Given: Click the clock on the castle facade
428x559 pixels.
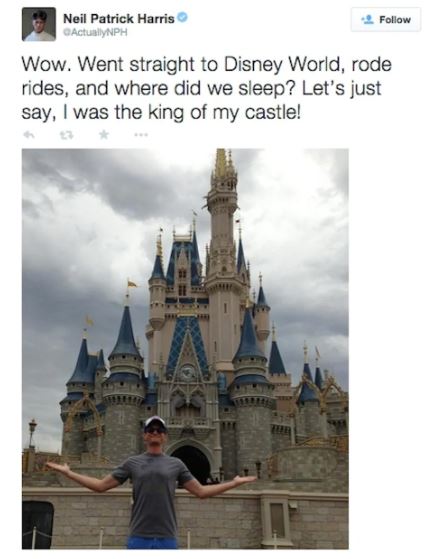Looking at the screenshot, I should pos(187,373).
